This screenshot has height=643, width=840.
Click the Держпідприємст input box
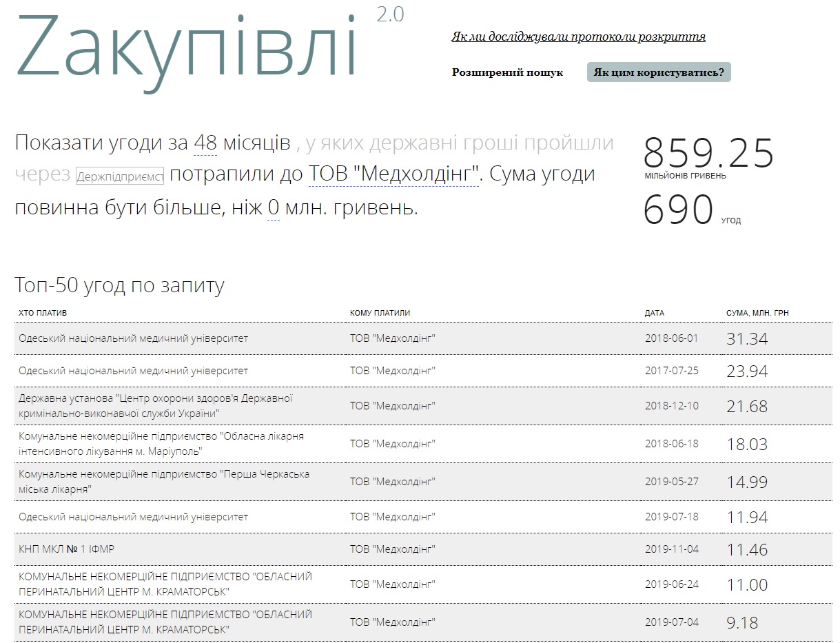pos(120,176)
